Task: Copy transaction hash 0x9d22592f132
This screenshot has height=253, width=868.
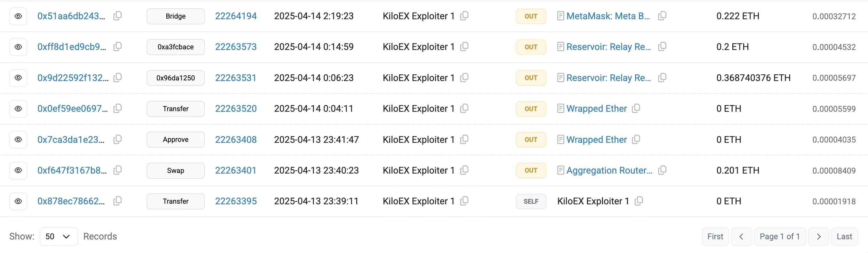Action: click(117, 78)
